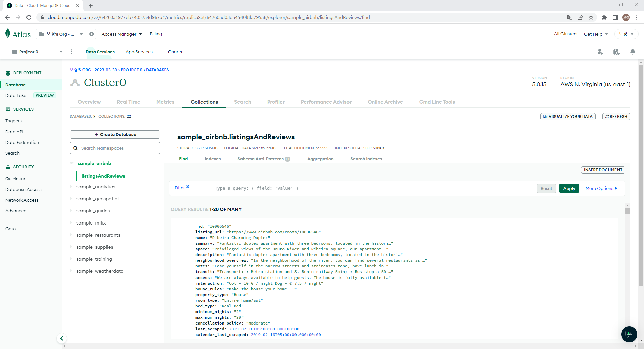This screenshot has height=349, width=644.
Task: Open Network Access in sidebar
Action: [22, 200]
